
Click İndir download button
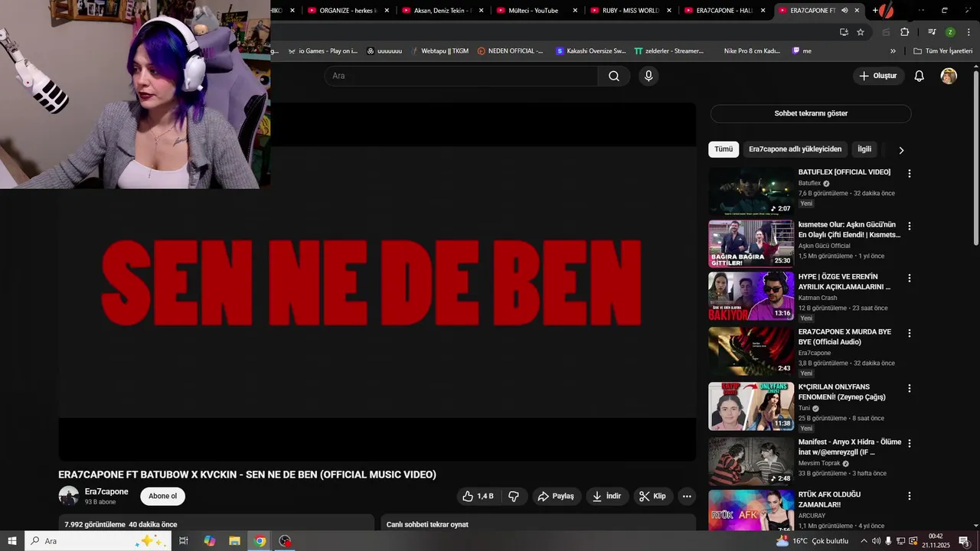[x=607, y=496]
